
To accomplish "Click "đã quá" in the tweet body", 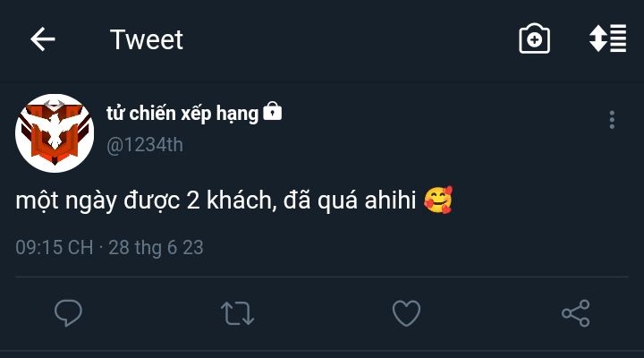I will coord(320,201).
